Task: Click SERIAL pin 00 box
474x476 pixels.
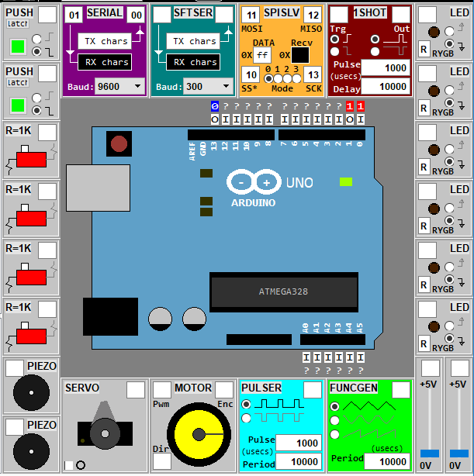Action: point(136,15)
